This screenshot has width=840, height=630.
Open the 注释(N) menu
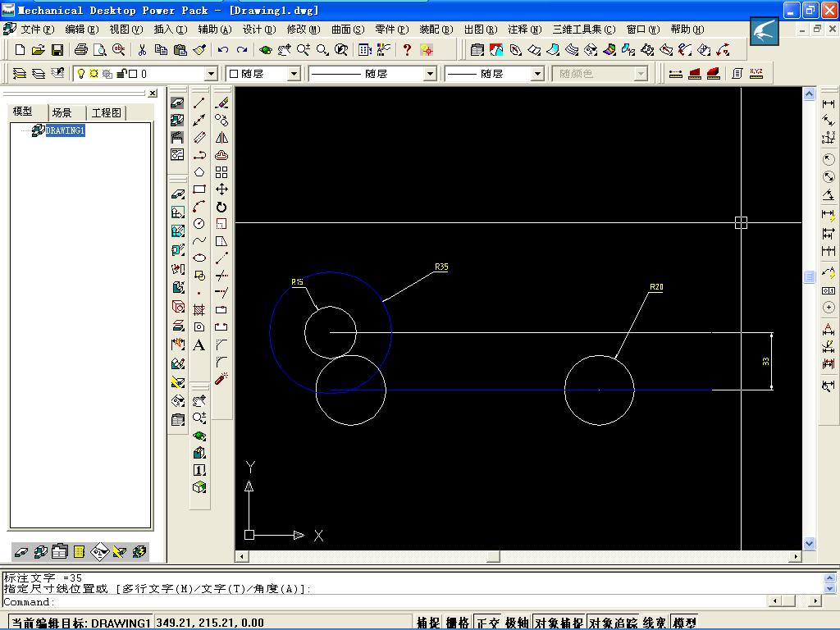pos(525,30)
